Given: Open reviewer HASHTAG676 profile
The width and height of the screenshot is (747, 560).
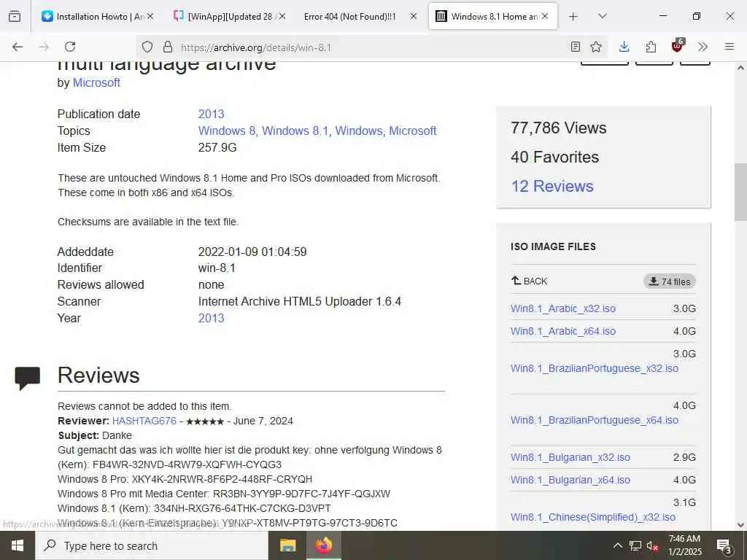Looking at the screenshot, I should [144, 421].
